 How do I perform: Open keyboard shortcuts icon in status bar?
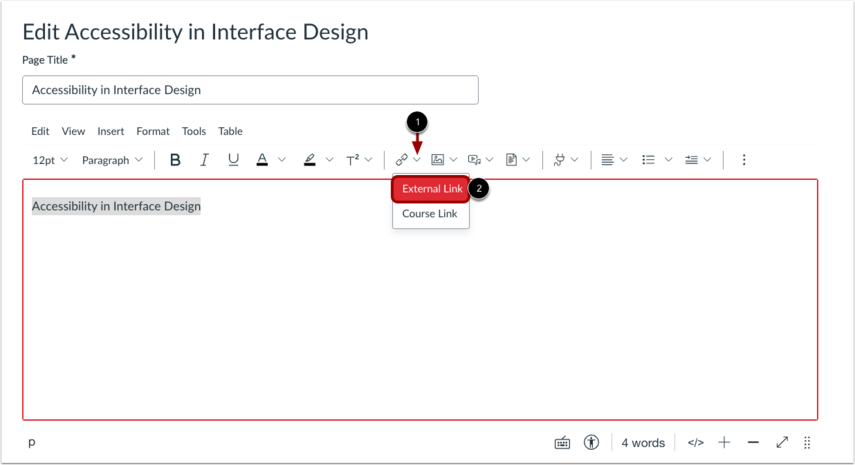click(562, 443)
